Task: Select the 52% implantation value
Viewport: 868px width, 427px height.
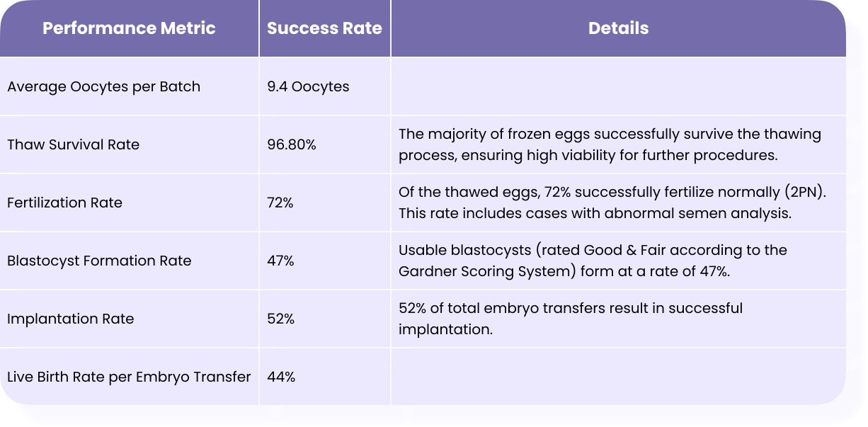Action: point(280,319)
